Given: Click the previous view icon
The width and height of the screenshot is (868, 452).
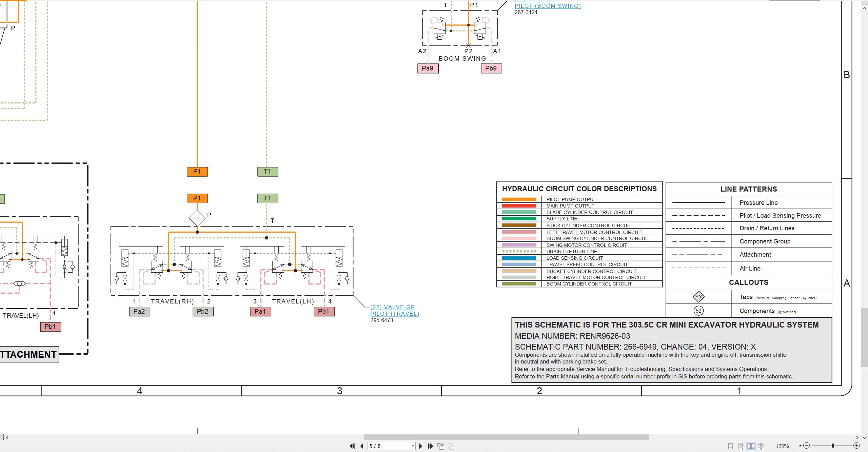Looking at the screenshot, I should 441,446.
